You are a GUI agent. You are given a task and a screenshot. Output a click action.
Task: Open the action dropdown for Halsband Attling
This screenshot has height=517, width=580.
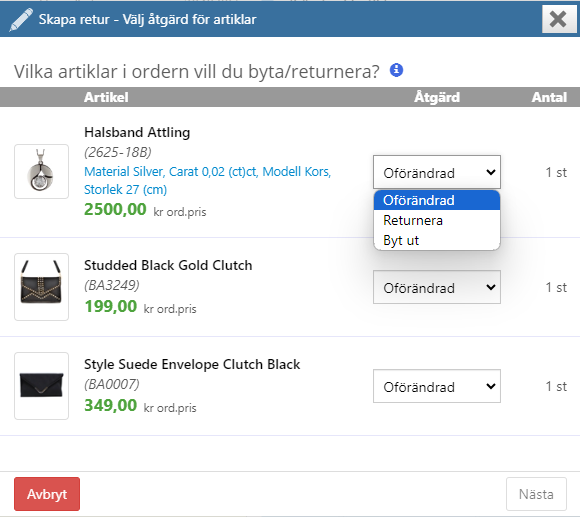437,172
